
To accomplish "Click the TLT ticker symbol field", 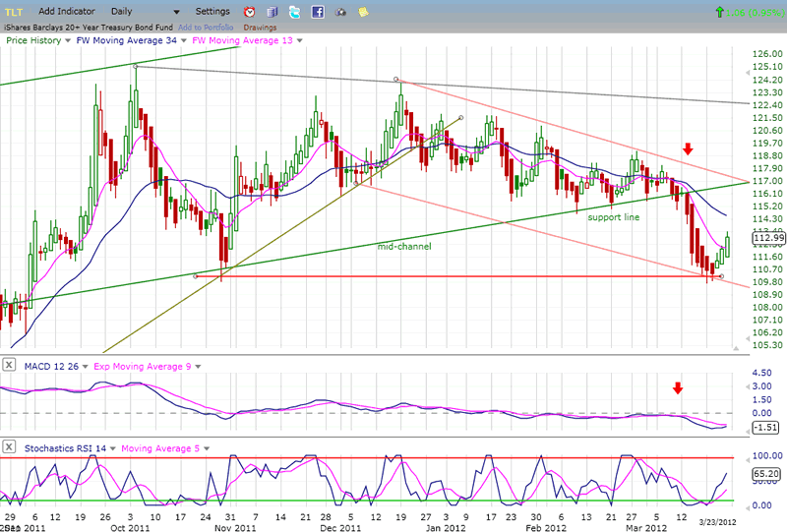I will (x=14, y=11).
